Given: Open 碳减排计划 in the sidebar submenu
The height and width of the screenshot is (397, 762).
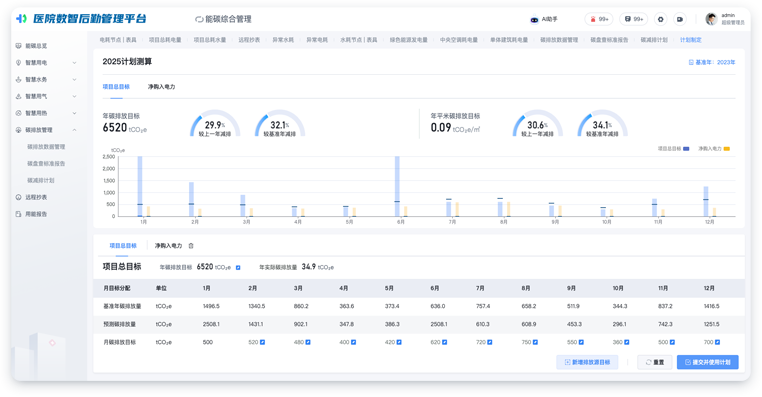Looking at the screenshot, I should click(x=40, y=180).
